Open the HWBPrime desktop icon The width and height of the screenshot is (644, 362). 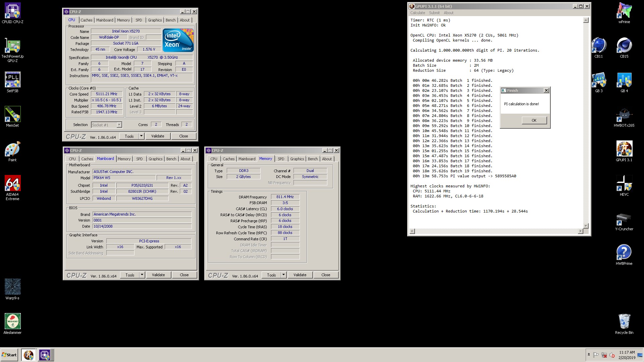pyautogui.click(x=624, y=255)
